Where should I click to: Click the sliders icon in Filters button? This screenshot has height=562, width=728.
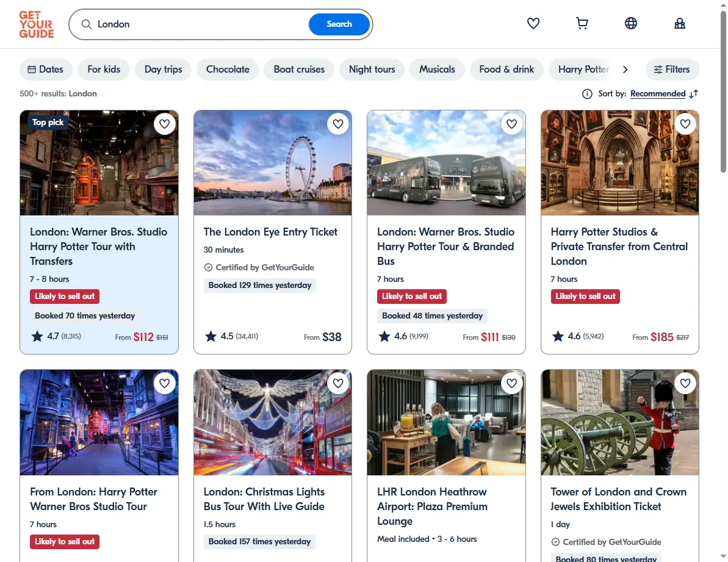658,70
